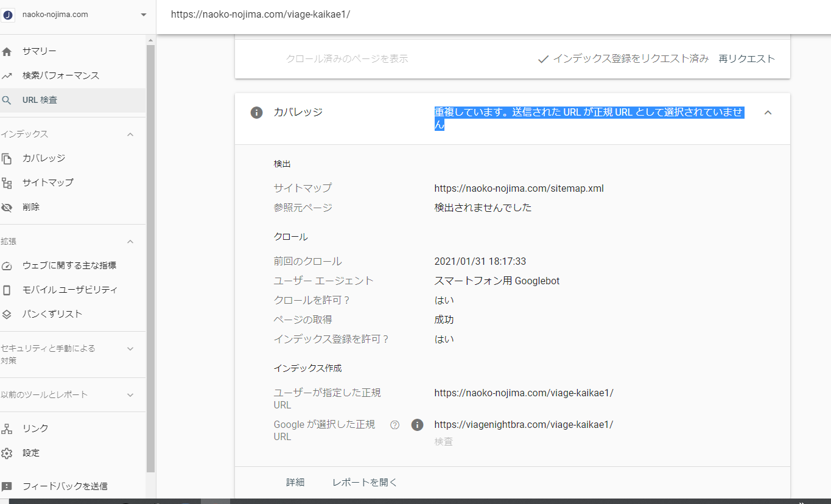Click the speedometer icon for web vitals
Viewport: 831px width, 504px height.
tap(7, 265)
